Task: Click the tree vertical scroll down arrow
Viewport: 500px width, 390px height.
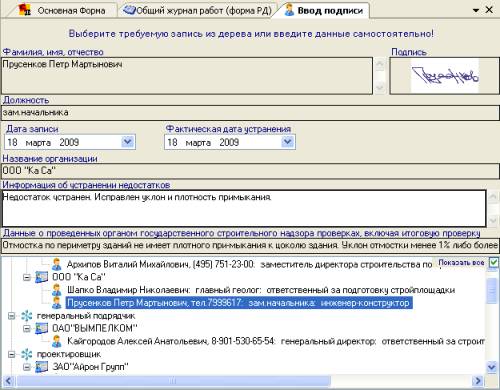Action: tap(492, 367)
